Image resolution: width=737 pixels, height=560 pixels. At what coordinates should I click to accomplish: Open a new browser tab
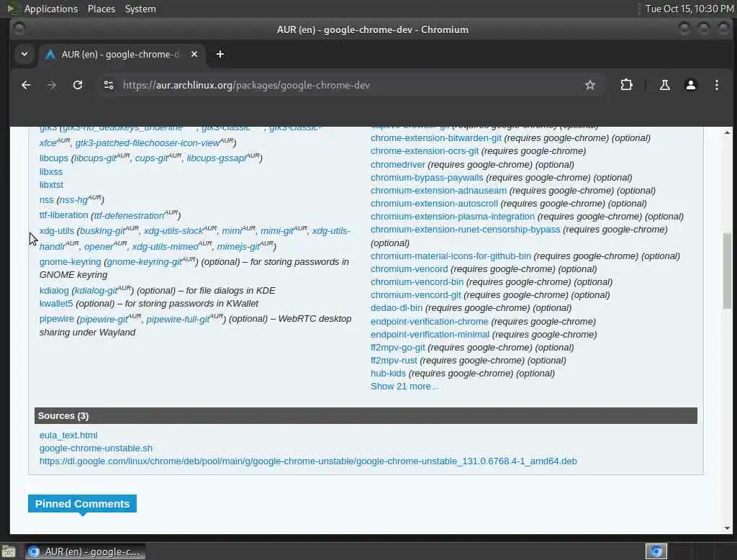pyautogui.click(x=220, y=54)
